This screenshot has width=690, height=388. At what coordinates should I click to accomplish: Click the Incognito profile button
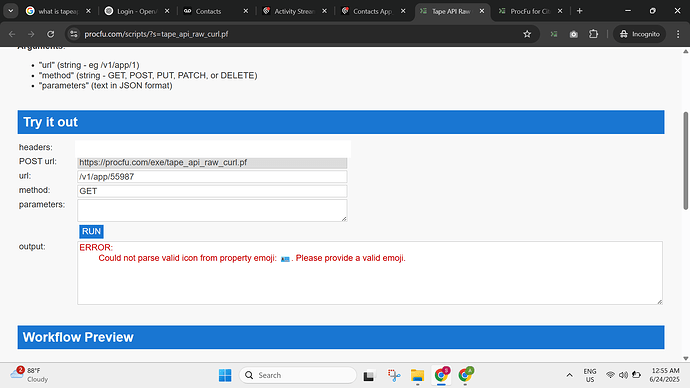[640, 34]
